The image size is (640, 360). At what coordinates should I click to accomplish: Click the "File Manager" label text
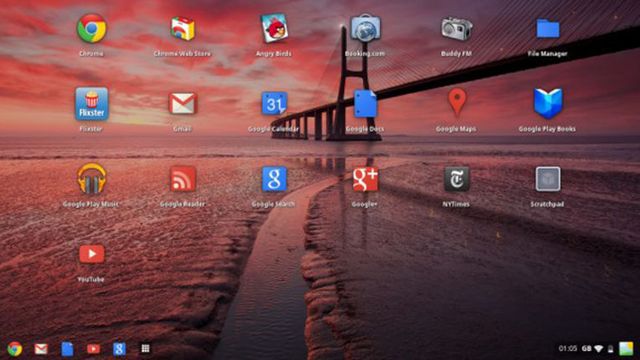pos(547,53)
